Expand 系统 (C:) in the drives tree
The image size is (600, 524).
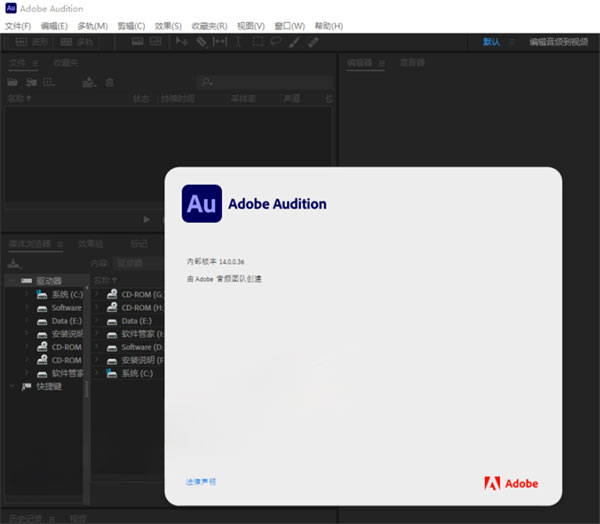[26, 294]
